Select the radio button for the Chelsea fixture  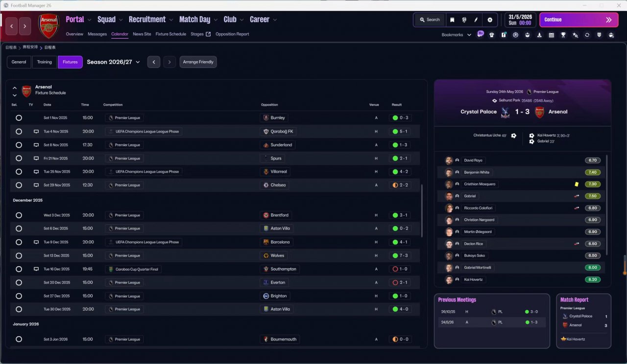[x=19, y=185]
